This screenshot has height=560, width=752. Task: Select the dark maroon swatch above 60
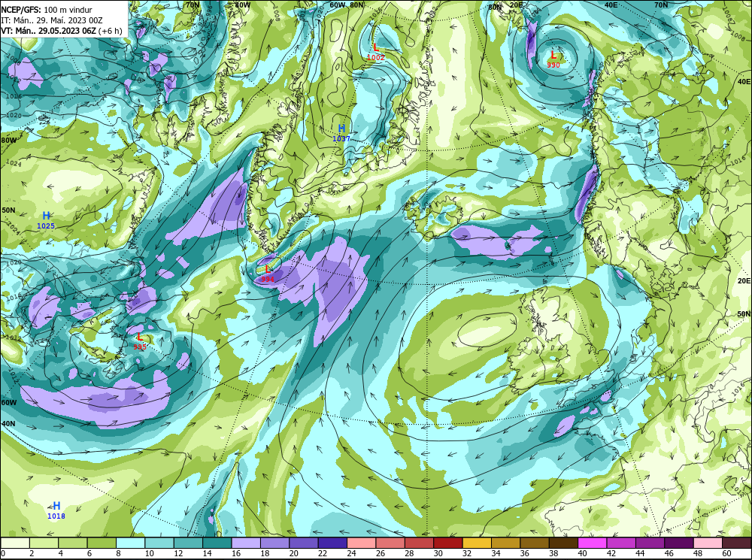[737, 543]
